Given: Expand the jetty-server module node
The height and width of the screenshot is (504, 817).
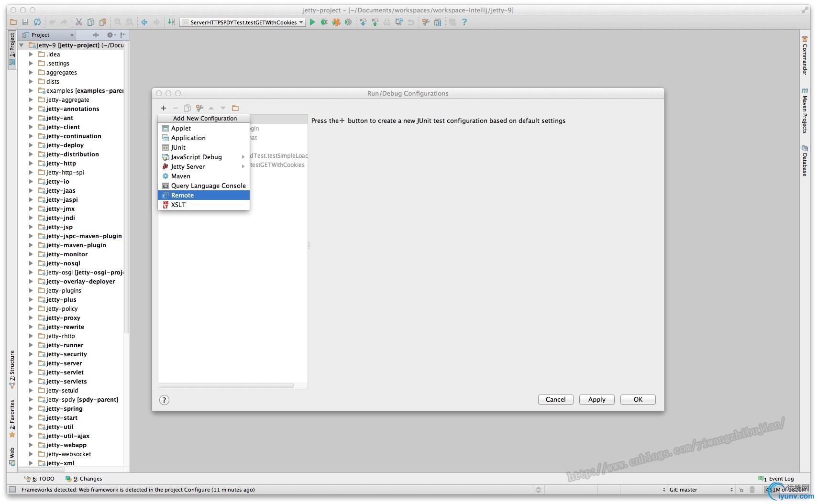Looking at the screenshot, I should coord(31,363).
